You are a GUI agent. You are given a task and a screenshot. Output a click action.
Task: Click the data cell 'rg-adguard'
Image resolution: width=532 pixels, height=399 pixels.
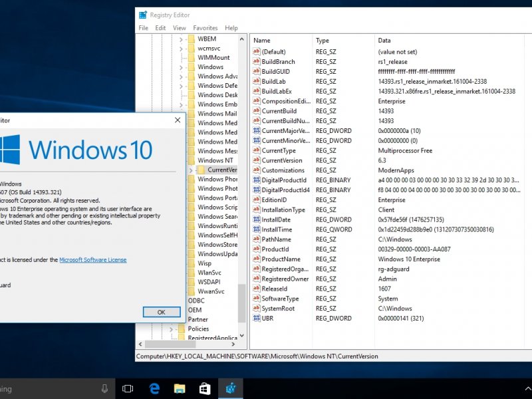coord(394,269)
